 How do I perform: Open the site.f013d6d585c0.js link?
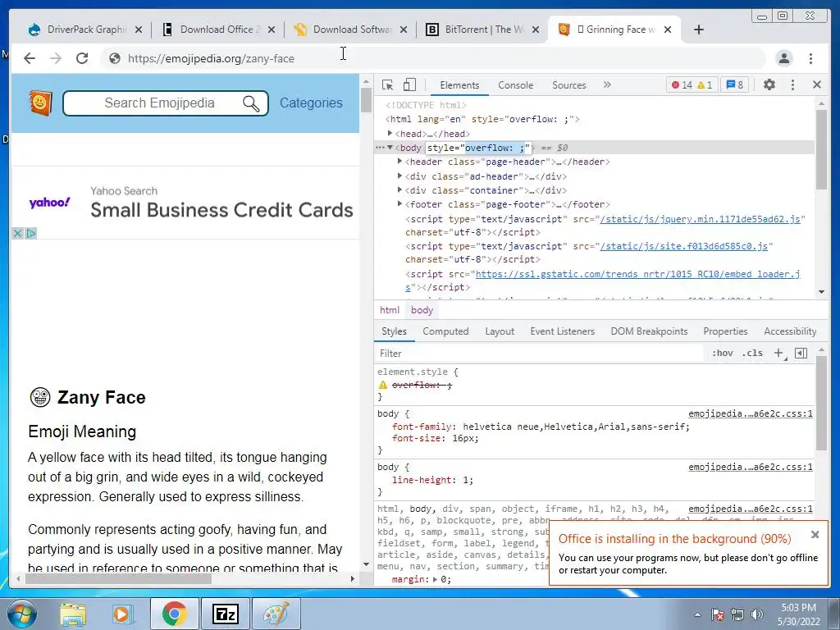point(683,246)
